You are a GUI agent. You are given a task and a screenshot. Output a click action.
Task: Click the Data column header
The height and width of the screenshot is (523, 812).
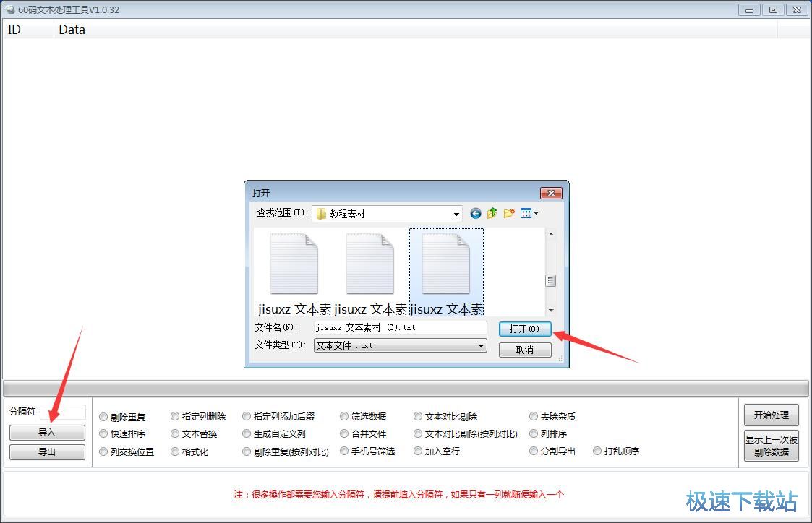[x=72, y=30]
